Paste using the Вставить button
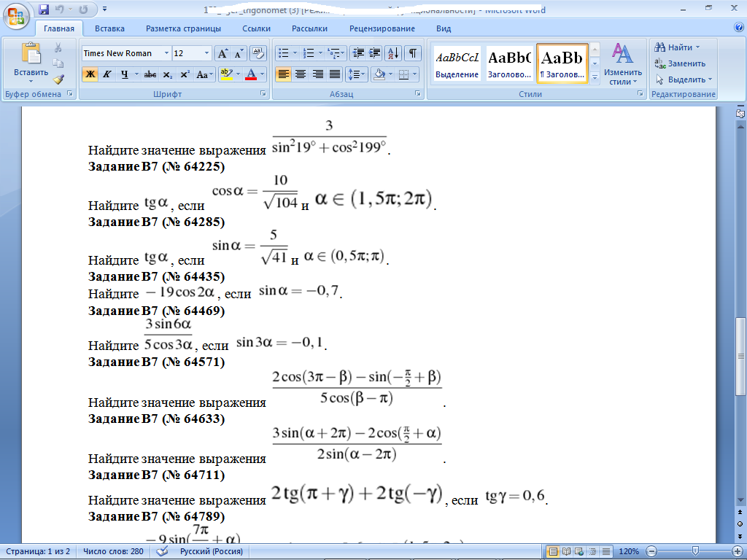The image size is (747, 560). tap(31, 63)
